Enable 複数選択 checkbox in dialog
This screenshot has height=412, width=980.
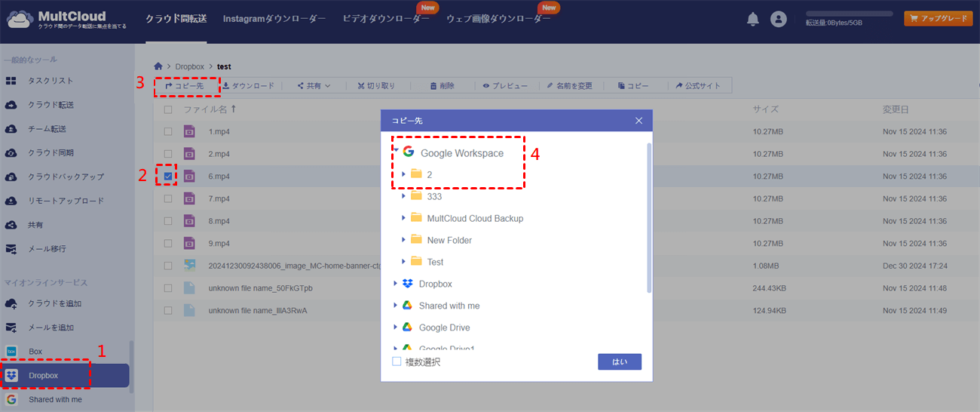click(397, 361)
